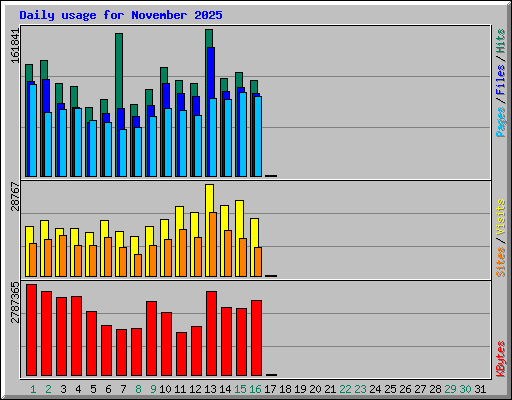Select day 23 on the x-axis
The height and width of the screenshot is (400, 512).
click(360, 389)
